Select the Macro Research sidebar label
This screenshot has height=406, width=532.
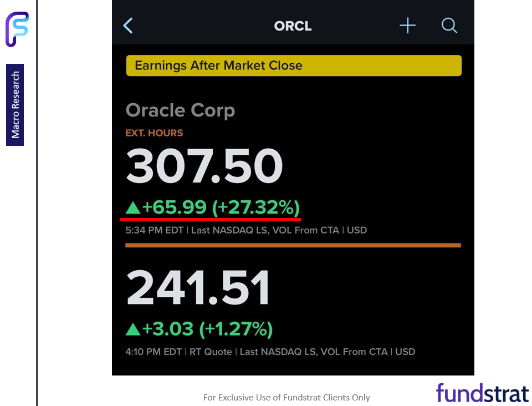click(x=14, y=105)
